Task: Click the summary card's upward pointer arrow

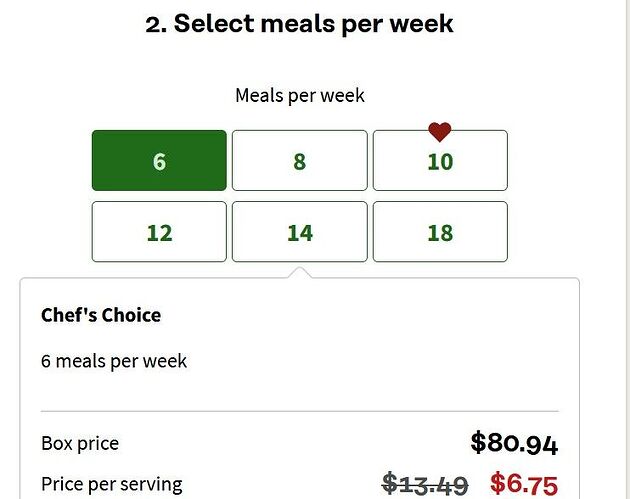Action: [299, 272]
